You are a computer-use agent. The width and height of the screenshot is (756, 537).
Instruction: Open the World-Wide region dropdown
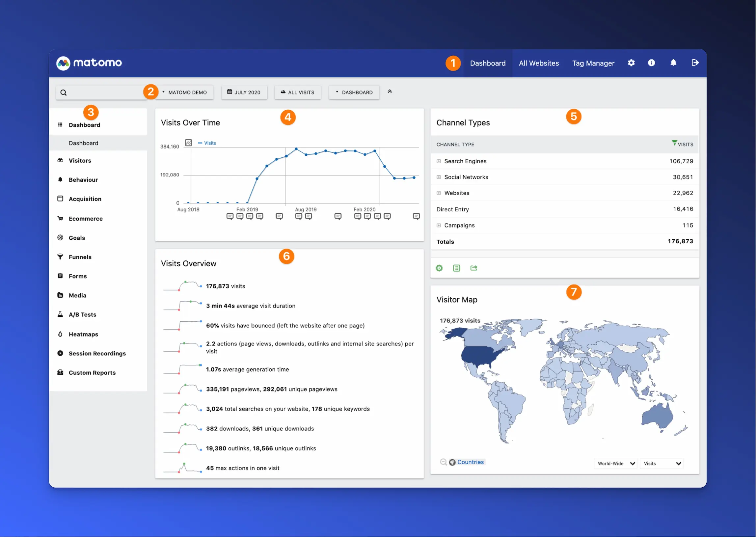tap(616, 464)
